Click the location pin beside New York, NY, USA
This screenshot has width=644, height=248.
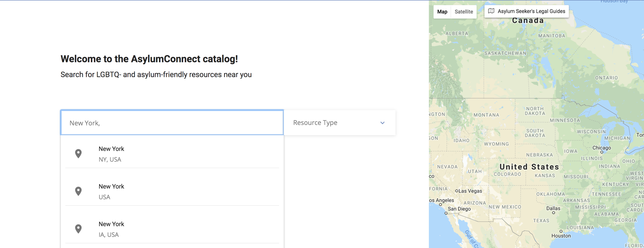78,154
